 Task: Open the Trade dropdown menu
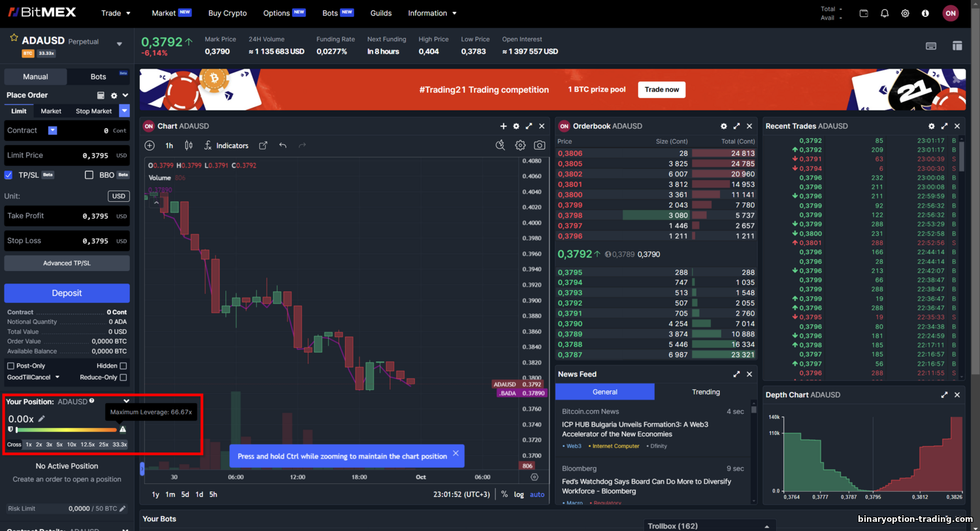pos(116,13)
